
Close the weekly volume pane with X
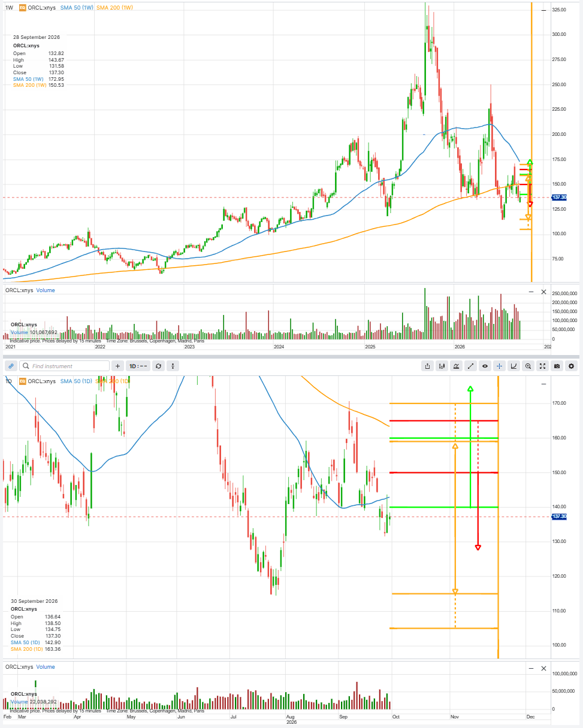click(543, 292)
